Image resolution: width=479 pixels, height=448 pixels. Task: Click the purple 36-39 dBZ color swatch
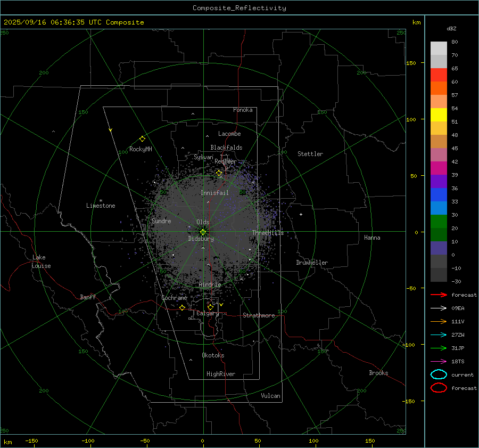click(x=439, y=182)
